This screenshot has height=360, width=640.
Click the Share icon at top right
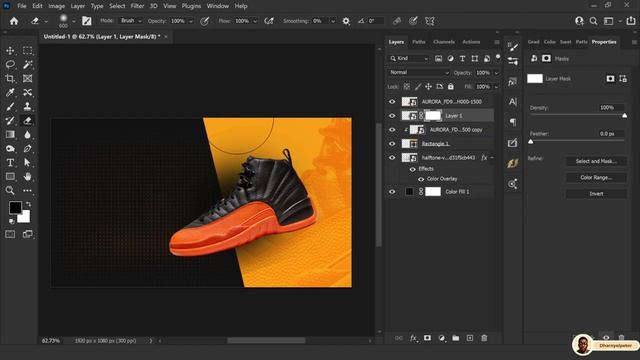click(x=631, y=21)
